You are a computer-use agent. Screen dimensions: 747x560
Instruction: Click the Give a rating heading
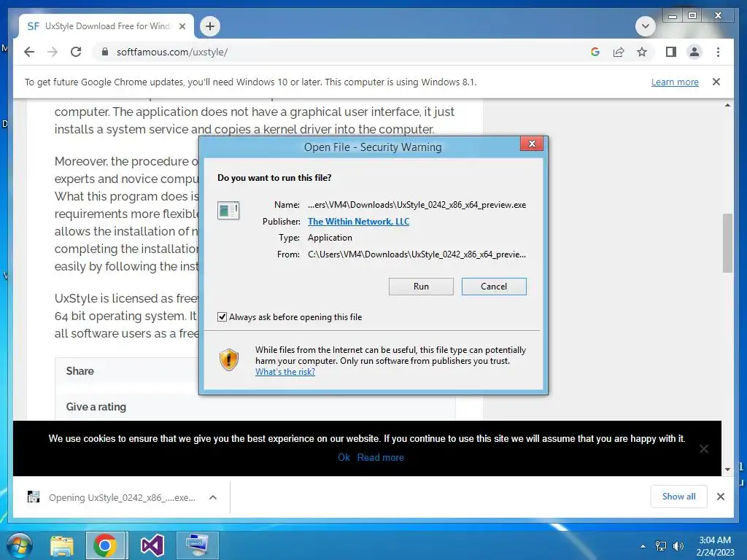[96, 407]
